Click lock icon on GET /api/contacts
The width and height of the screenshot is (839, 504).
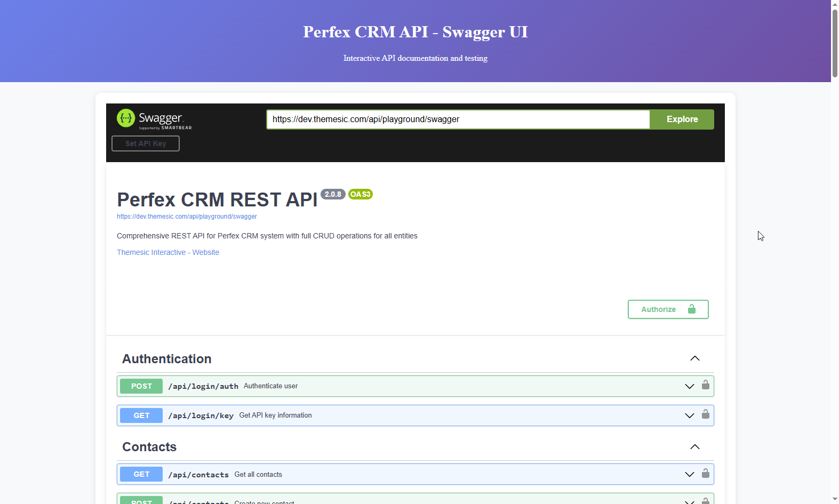pos(705,473)
